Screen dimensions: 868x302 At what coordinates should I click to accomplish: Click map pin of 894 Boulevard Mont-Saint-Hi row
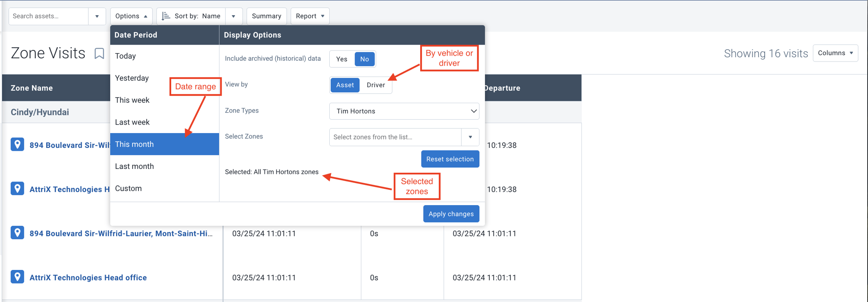17,233
